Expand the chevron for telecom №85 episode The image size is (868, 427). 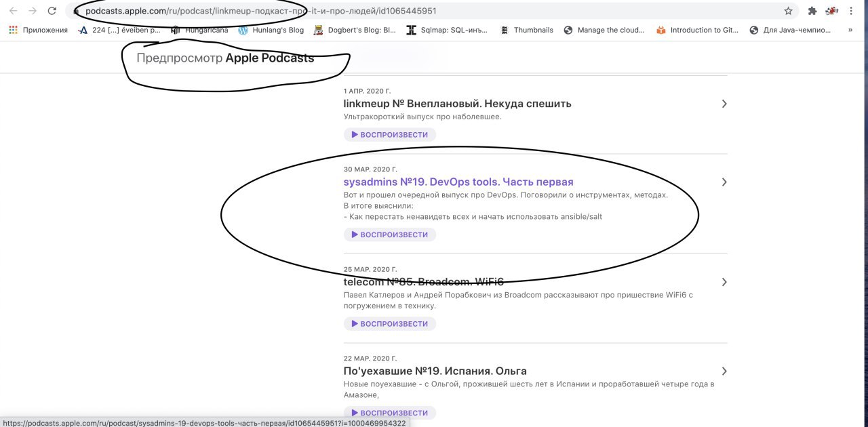coord(724,282)
